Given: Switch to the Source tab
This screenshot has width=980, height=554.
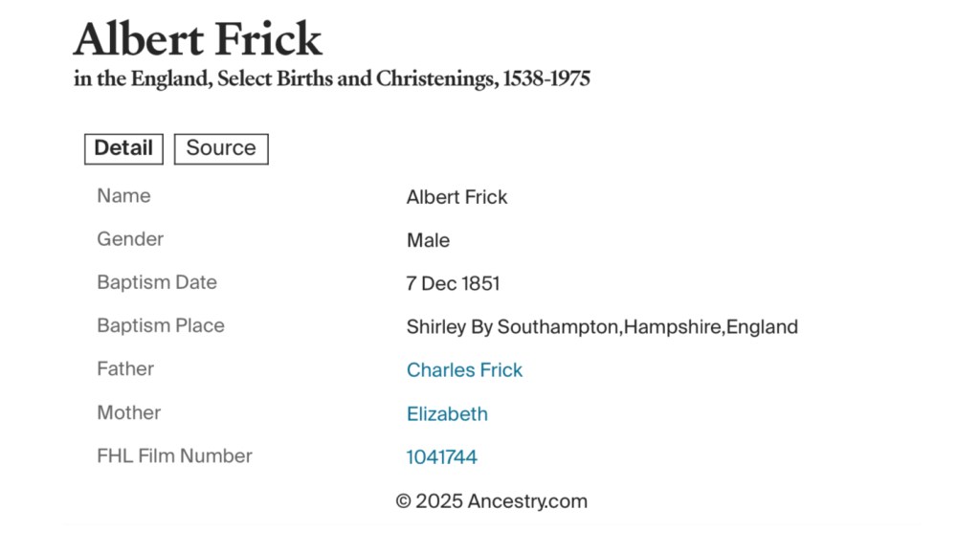Looking at the screenshot, I should pos(221,148).
